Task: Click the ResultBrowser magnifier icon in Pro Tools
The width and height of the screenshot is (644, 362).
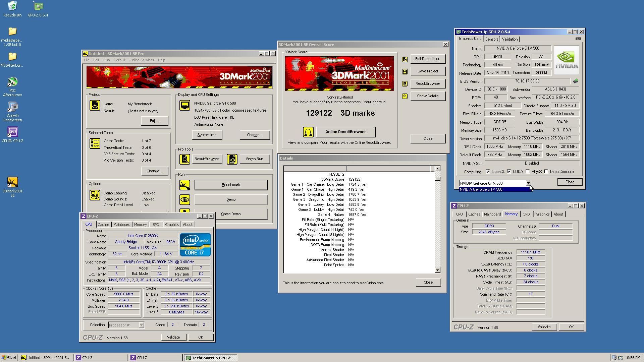Action: tap(184, 159)
